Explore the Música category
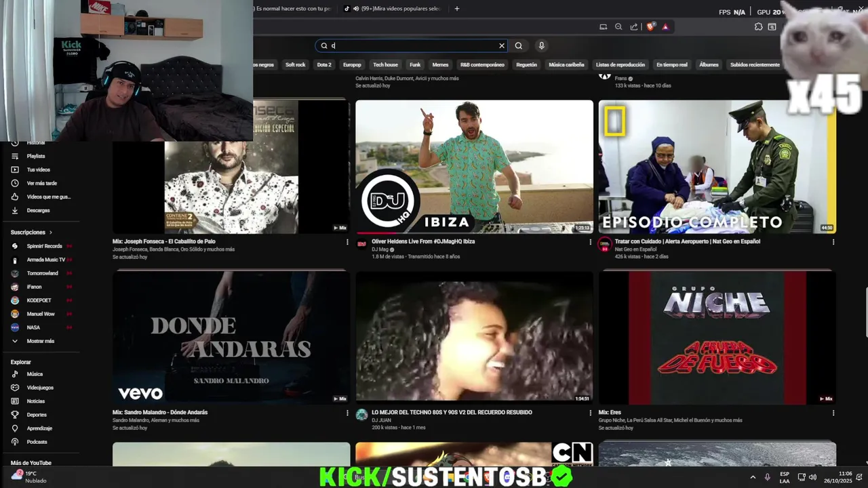868x488 pixels. (34, 374)
